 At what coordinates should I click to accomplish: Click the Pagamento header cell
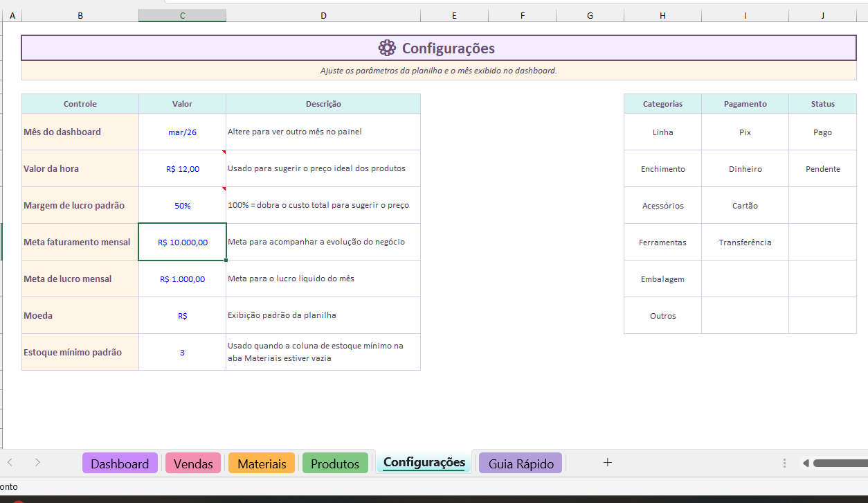click(x=745, y=104)
